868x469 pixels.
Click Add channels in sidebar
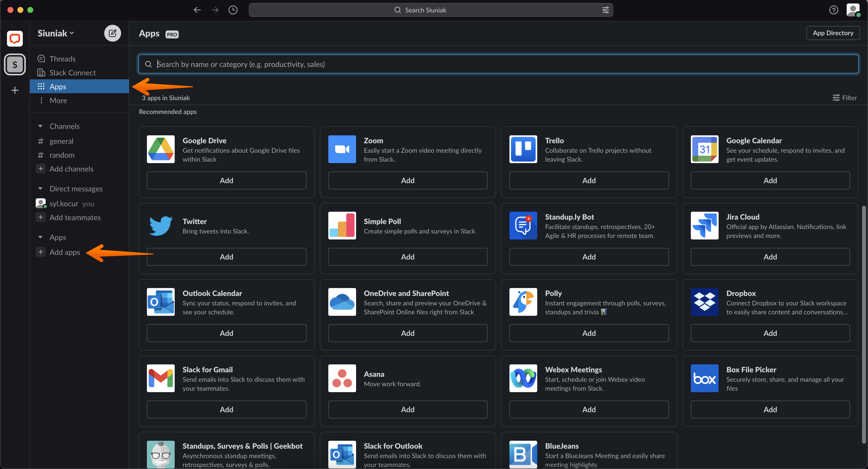79,169
